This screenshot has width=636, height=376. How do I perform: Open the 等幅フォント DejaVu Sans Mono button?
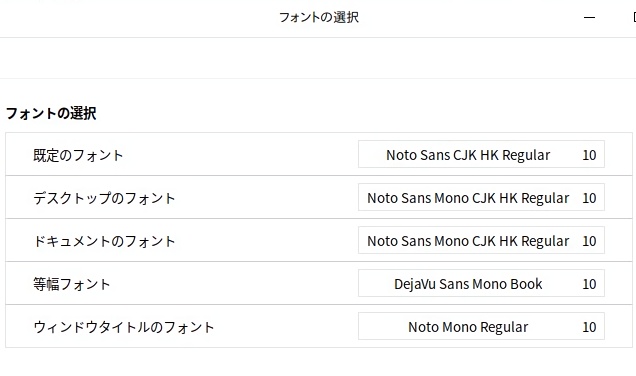click(x=481, y=283)
